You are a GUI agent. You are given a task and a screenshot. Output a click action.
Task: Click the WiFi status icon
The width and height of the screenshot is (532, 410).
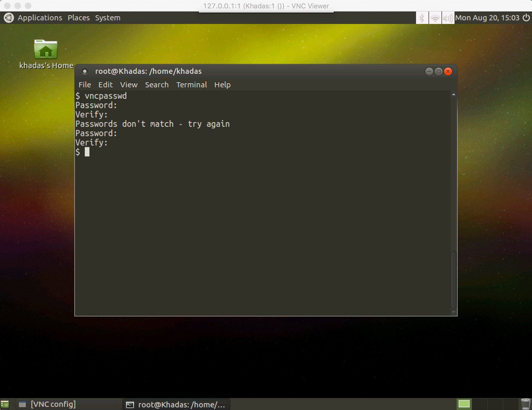[x=434, y=18]
